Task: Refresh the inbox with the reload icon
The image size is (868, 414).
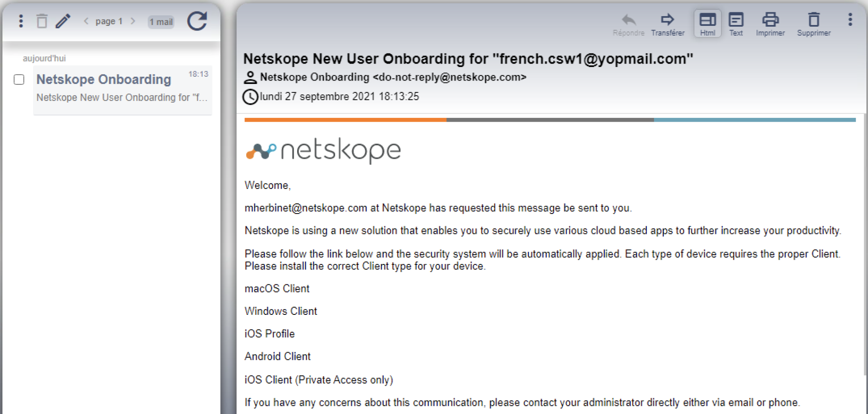Action: click(x=197, y=21)
